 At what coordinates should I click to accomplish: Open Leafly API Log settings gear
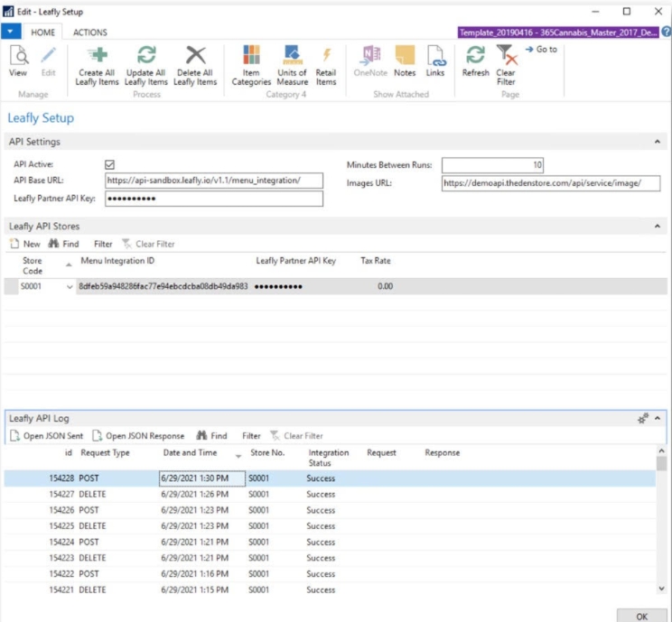click(643, 418)
